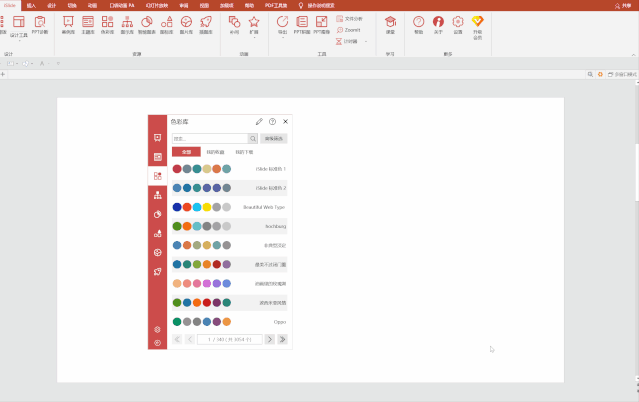Open the 切换 ribbon tab
This screenshot has height=402, width=639.
click(x=72, y=5)
